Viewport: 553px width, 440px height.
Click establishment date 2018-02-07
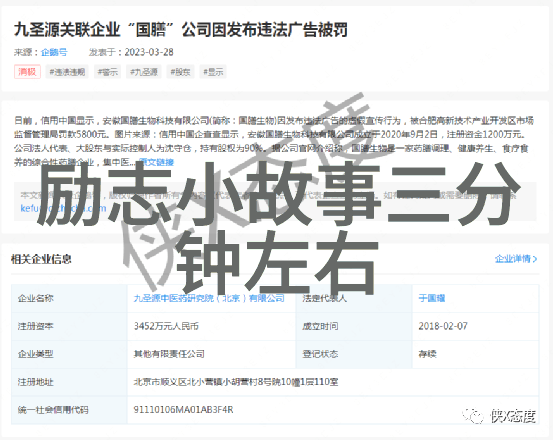tap(443, 326)
